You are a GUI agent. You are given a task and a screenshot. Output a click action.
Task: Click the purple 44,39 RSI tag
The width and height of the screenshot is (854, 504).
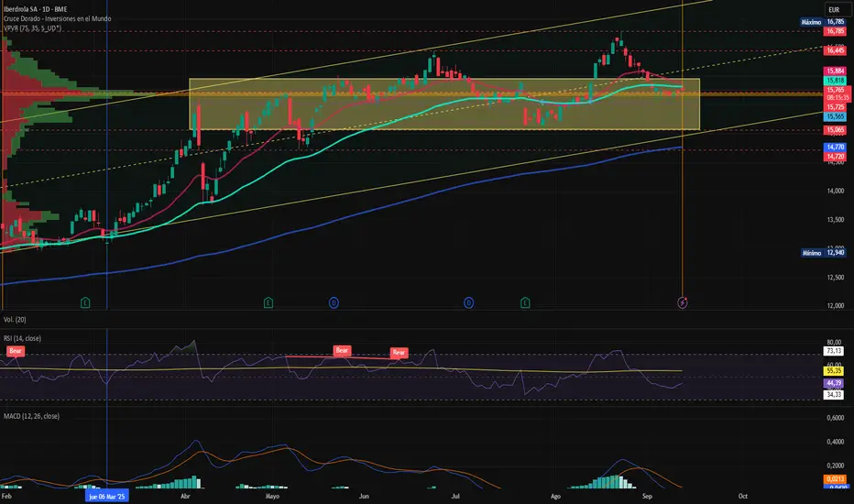(x=834, y=383)
